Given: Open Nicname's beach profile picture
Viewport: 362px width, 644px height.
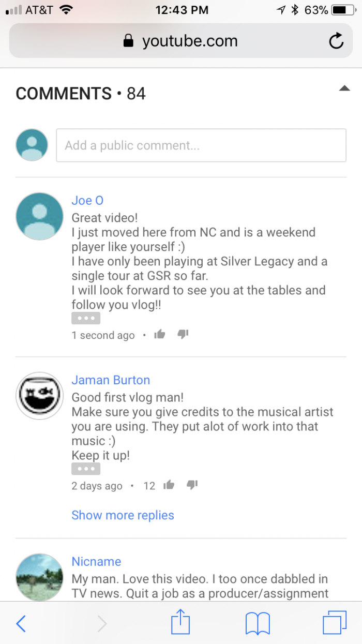Looking at the screenshot, I should 39,577.
